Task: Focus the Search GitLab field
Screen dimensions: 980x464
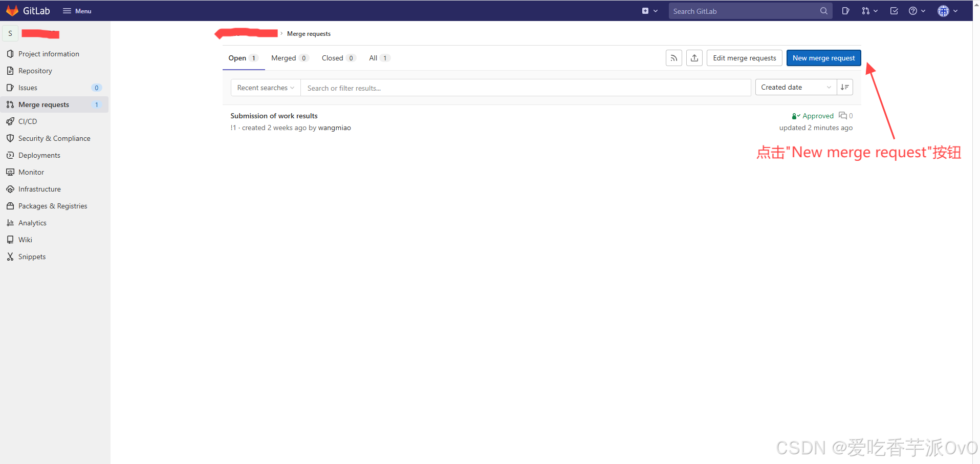Action: tap(750, 11)
